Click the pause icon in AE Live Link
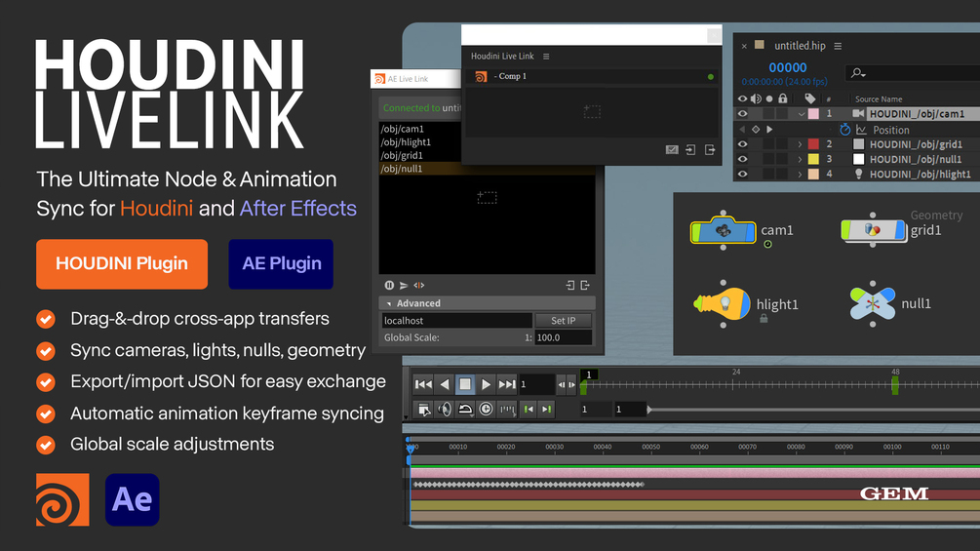 click(389, 285)
